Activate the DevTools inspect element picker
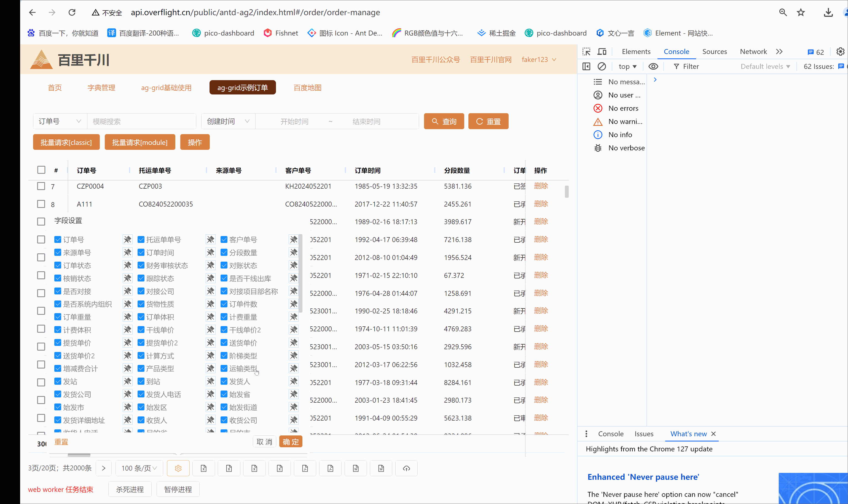This screenshot has width=848, height=504. point(586,52)
